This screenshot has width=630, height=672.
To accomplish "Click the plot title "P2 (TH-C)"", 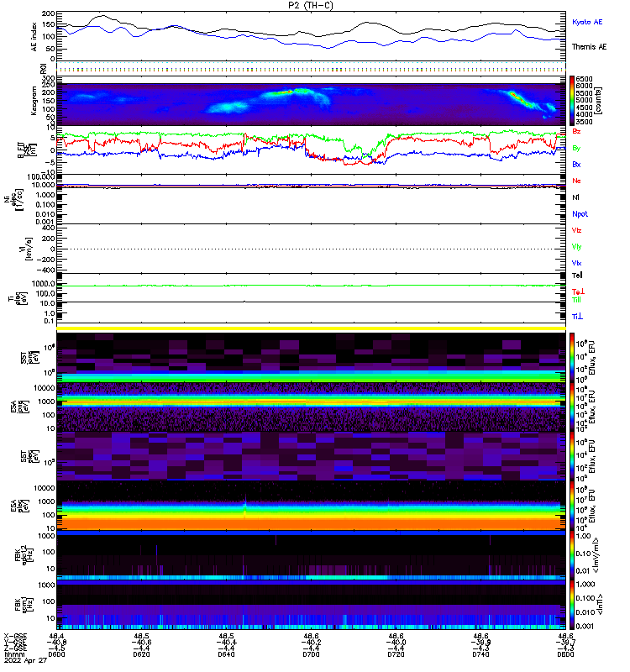I will pyautogui.click(x=310, y=5).
